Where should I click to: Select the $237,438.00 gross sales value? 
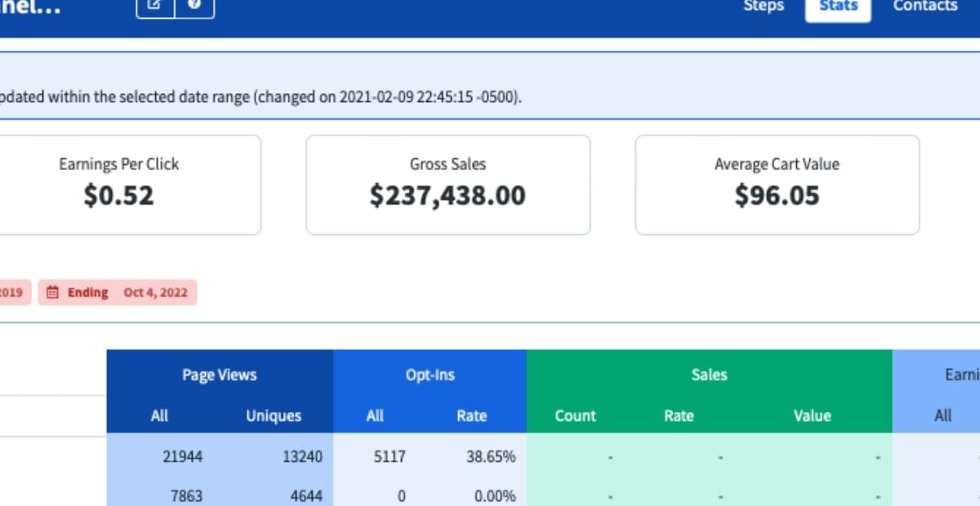click(448, 195)
